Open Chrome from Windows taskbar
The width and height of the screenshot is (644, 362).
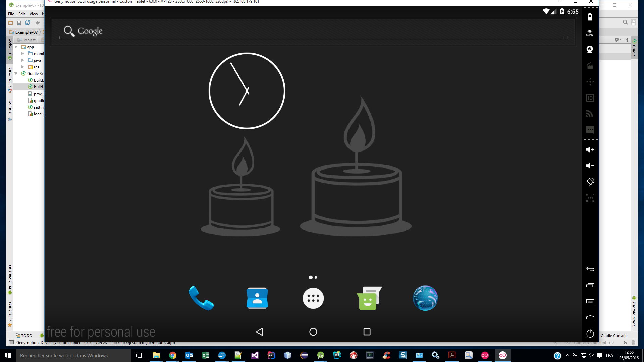click(x=172, y=355)
